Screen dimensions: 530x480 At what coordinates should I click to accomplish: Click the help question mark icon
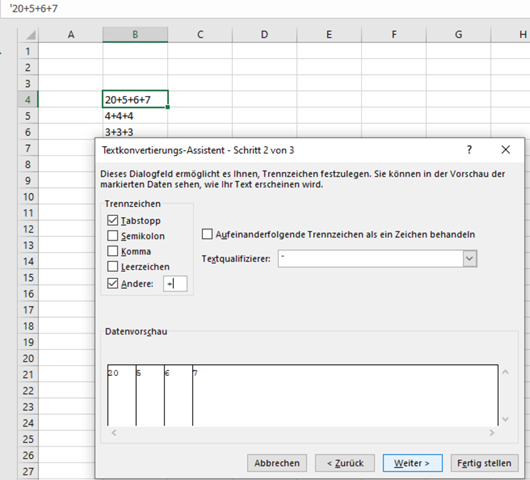tap(469, 149)
